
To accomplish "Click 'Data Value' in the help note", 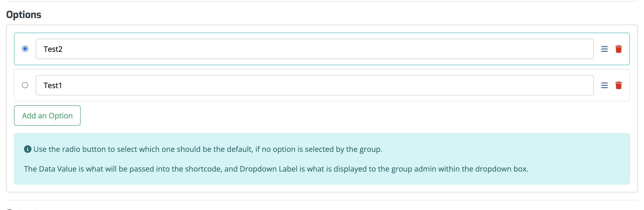I will coord(57,169).
